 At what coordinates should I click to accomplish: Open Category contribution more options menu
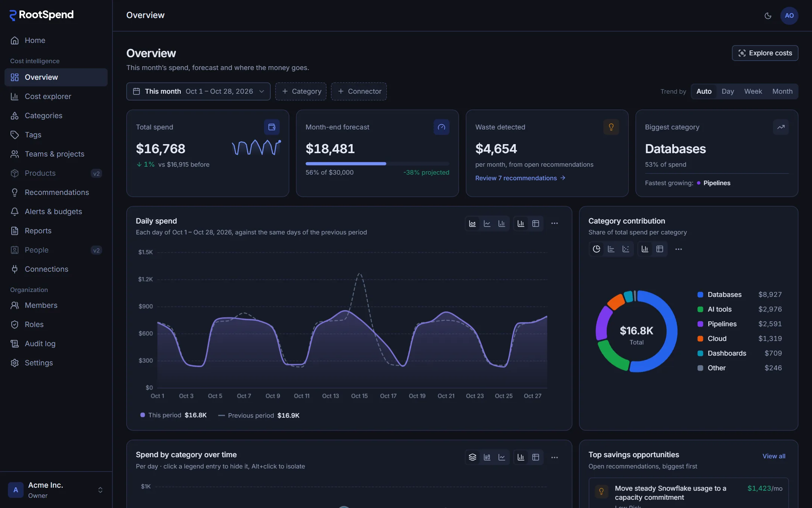[679, 249]
